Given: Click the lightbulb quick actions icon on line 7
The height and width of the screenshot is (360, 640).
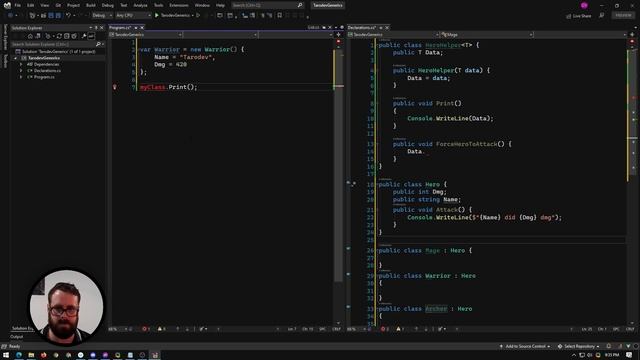Looking at the screenshot, I should tap(115, 87).
